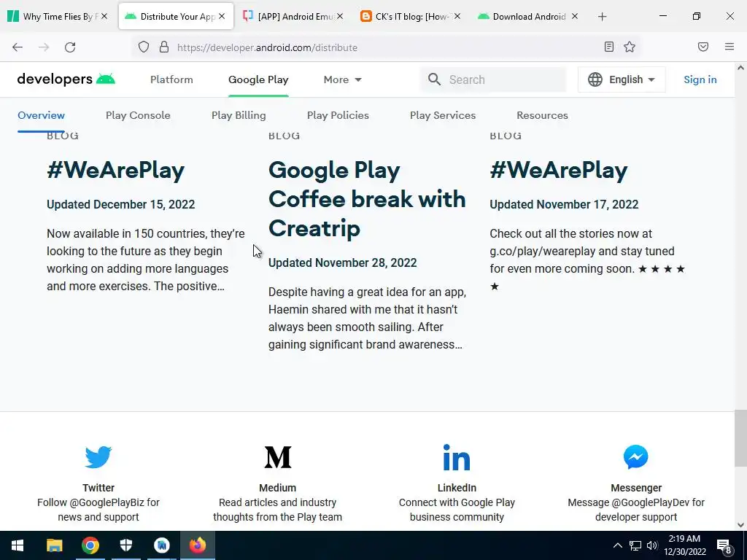Click the search magnifier icon
The image size is (747, 560).
(434, 79)
